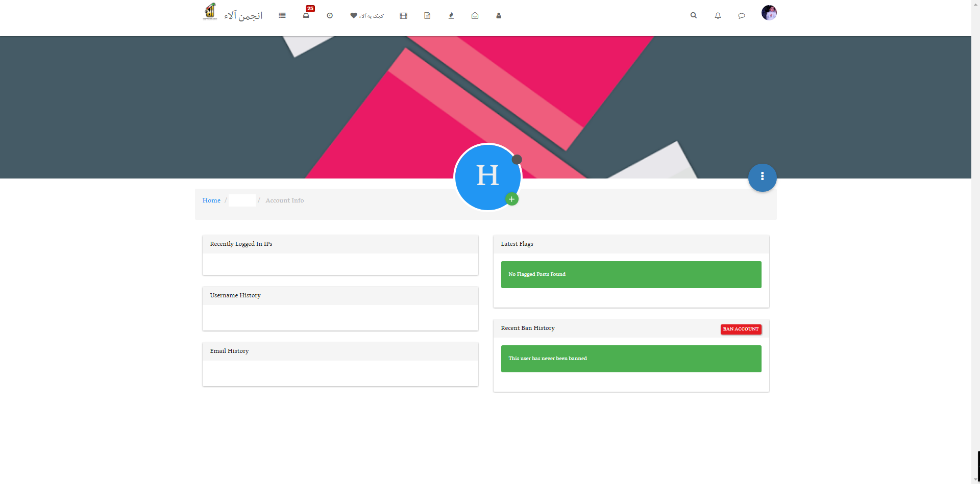Click This user has never been banned alert
Viewport: 980px width, 484px height.
pos(631,359)
